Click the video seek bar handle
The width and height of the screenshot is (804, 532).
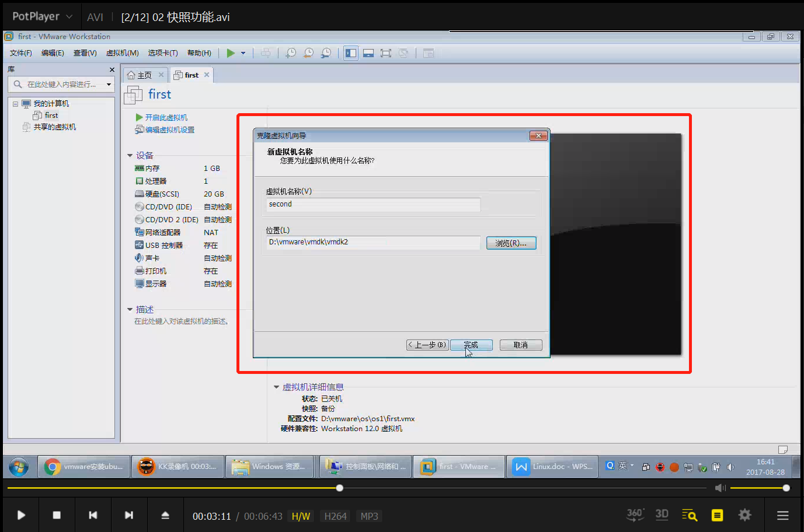tap(340, 488)
